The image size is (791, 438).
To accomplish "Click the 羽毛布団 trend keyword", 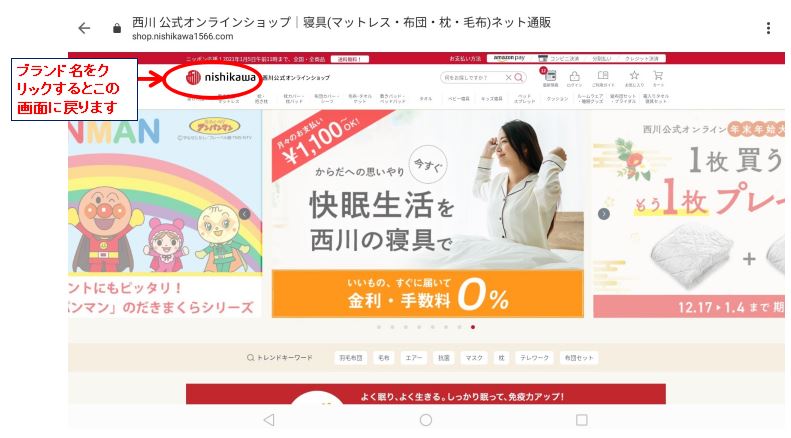I will pos(351,357).
